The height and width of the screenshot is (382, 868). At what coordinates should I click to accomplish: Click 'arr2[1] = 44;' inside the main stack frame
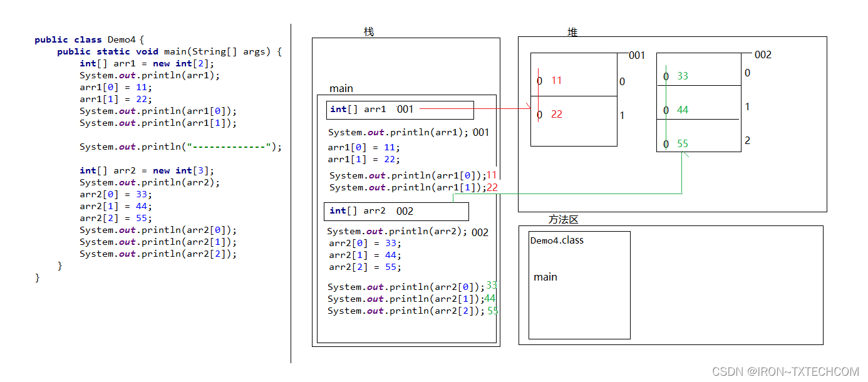click(365, 255)
